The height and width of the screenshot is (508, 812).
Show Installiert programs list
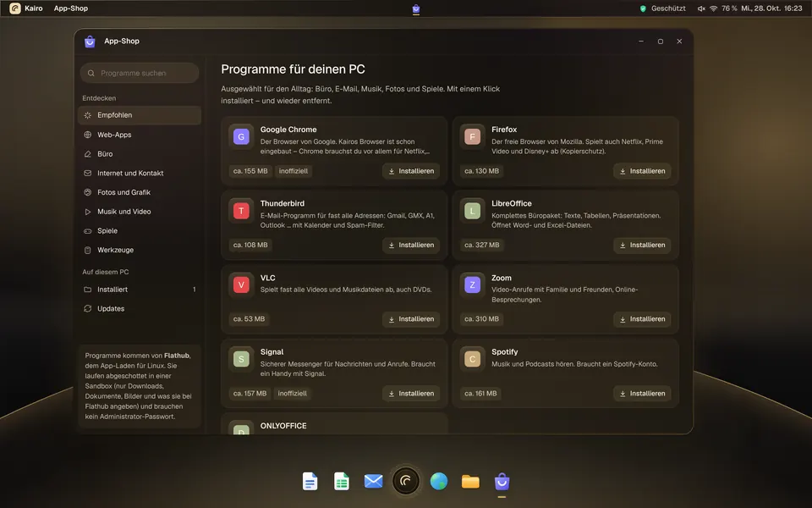[x=140, y=290]
